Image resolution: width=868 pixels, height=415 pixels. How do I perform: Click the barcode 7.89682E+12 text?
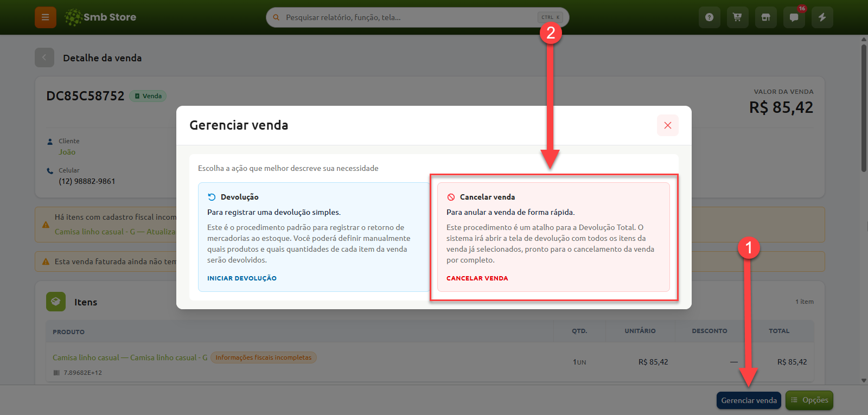tap(82, 373)
